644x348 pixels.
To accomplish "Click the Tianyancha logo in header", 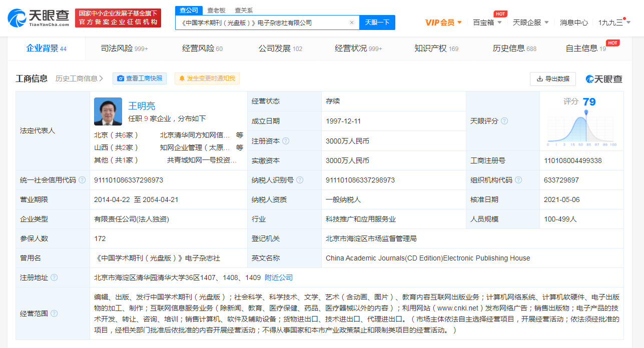I will pyautogui.click(x=39, y=17).
